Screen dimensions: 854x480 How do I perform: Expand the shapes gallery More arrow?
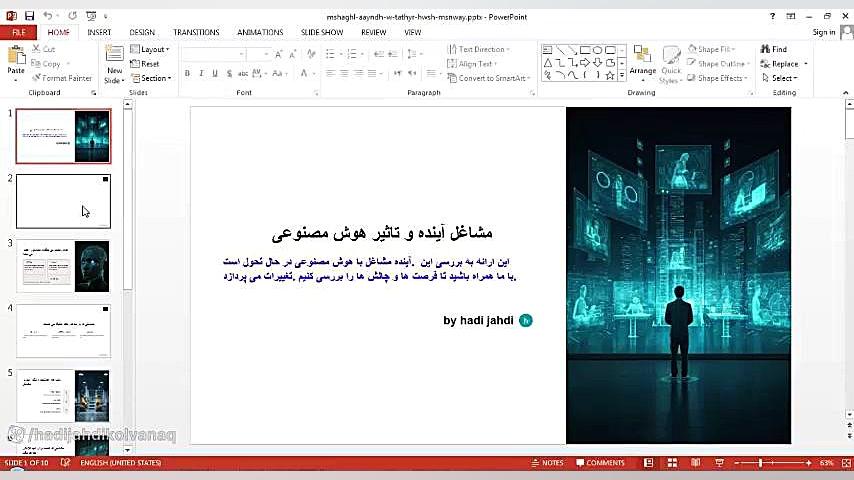tap(622, 76)
